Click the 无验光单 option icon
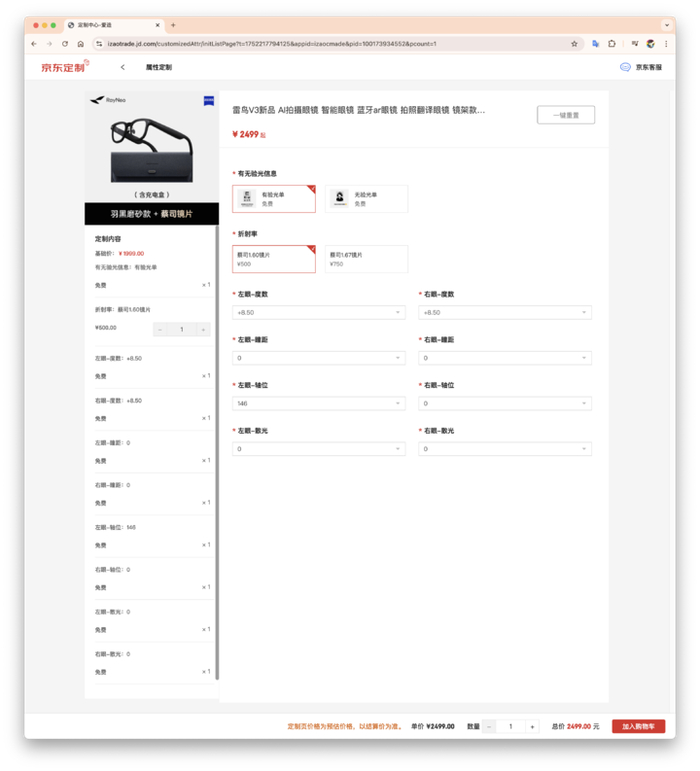 click(x=340, y=199)
